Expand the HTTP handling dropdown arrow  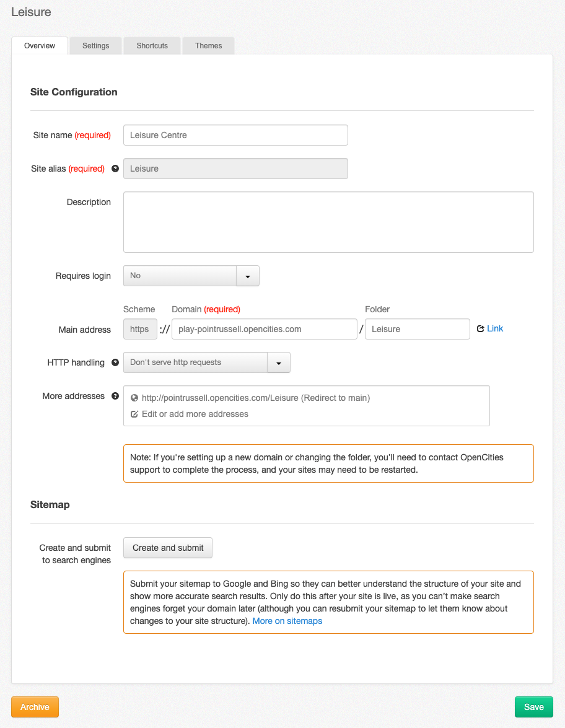tap(278, 362)
